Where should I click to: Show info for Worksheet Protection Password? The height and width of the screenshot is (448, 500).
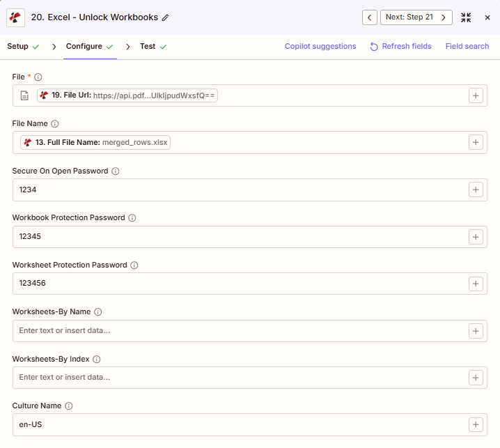point(134,265)
